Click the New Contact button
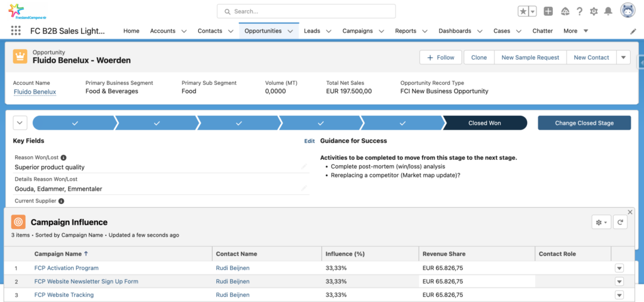This screenshot has width=644, height=302. click(591, 57)
